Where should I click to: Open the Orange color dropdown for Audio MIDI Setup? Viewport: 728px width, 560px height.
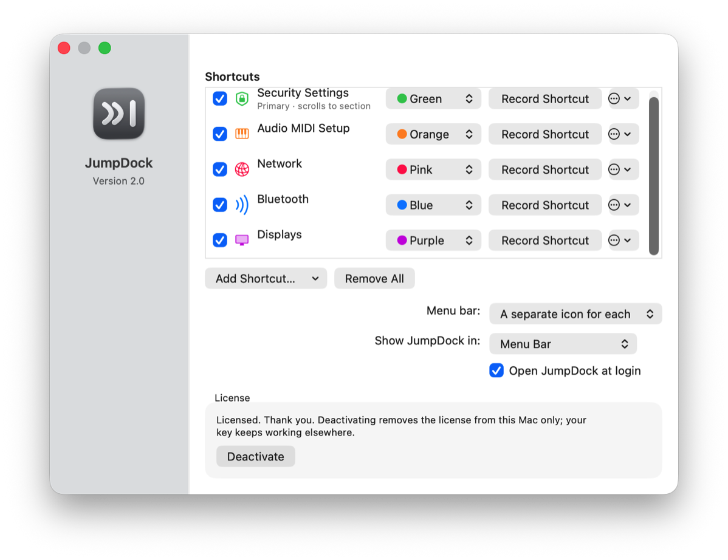pos(433,134)
